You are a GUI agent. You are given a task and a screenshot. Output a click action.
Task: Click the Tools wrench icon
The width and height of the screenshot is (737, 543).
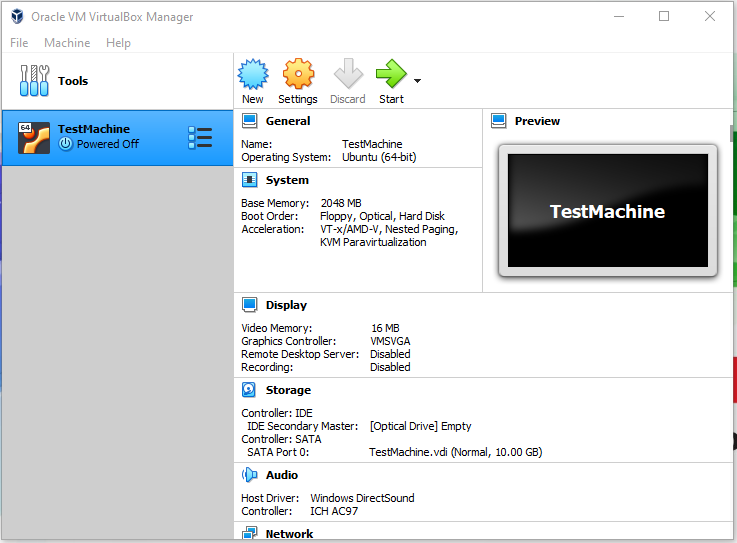(x=33, y=81)
